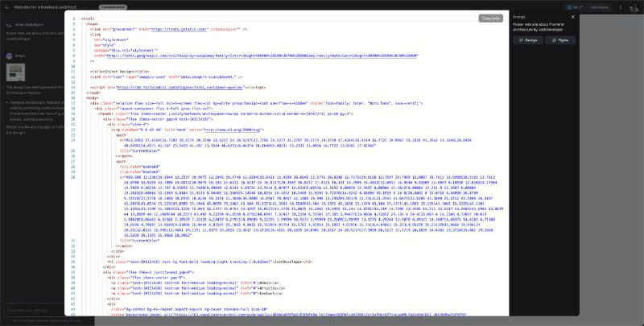
Task: Close the Prompt panel with the X
Action: (573, 17)
